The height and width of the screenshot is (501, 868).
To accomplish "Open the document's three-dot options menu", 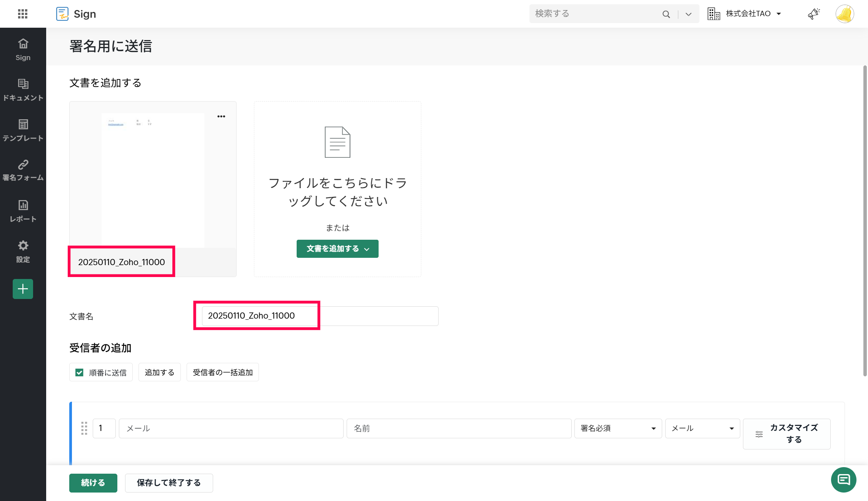I will [221, 116].
